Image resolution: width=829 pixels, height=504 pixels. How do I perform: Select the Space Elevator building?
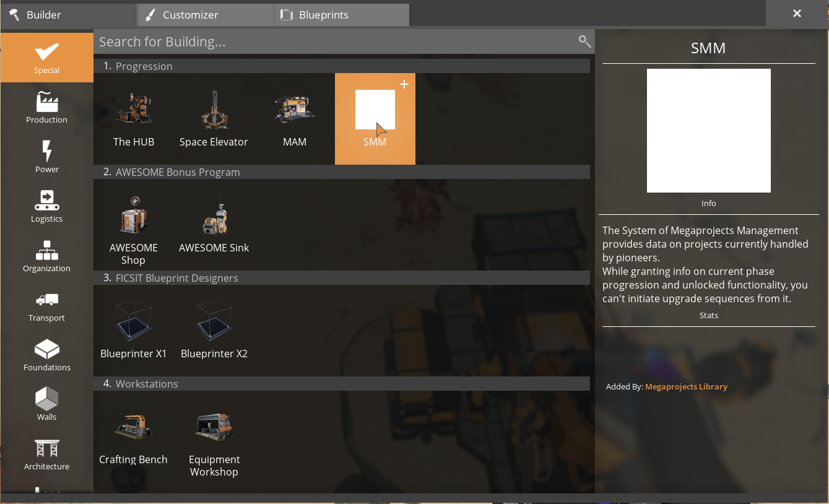tap(214, 119)
